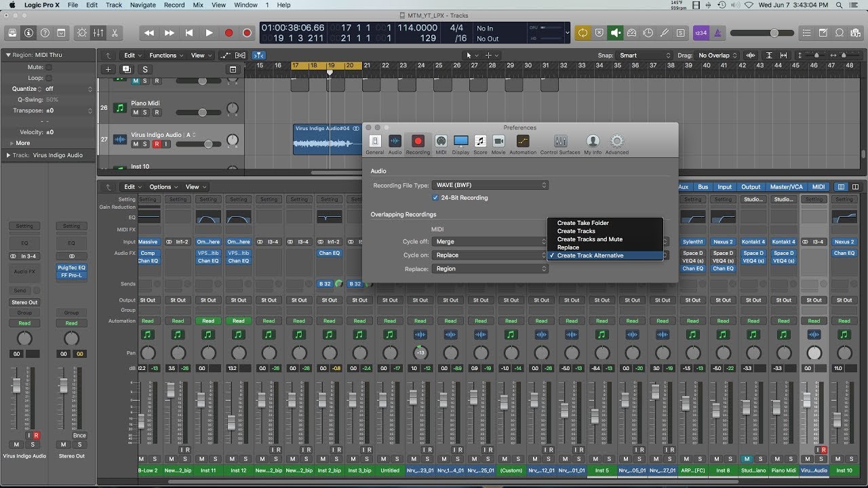
Task: Toggle the purple Count-in 1234 button
Action: [701, 33]
